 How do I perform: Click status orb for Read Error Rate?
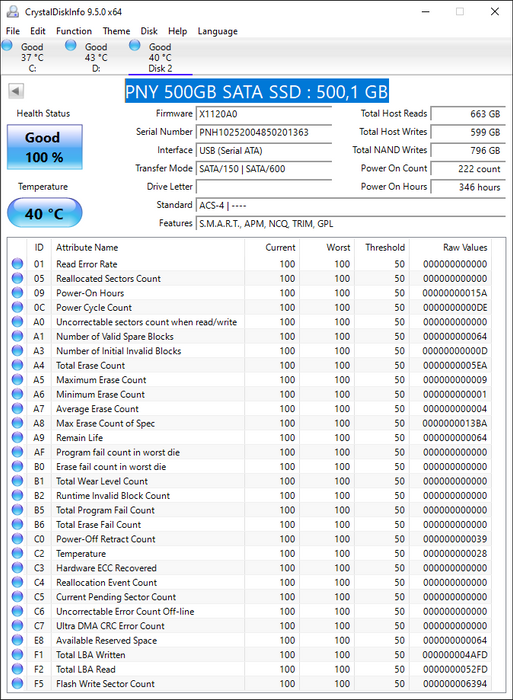pyautogui.click(x=17, y=264)
